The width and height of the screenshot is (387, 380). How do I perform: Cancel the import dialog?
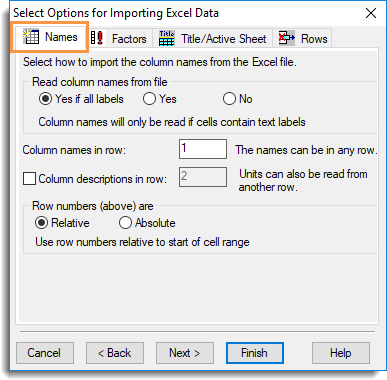click(x=45, y=353)
